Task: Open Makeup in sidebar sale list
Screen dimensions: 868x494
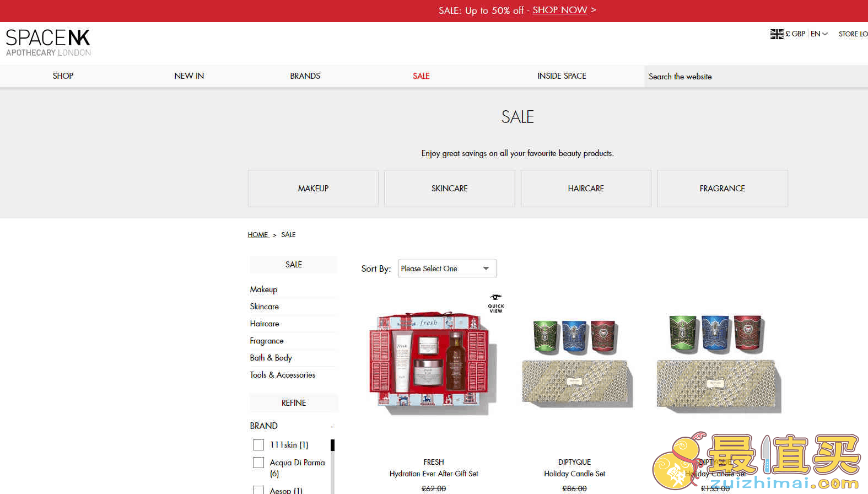Action: (263, 289)
